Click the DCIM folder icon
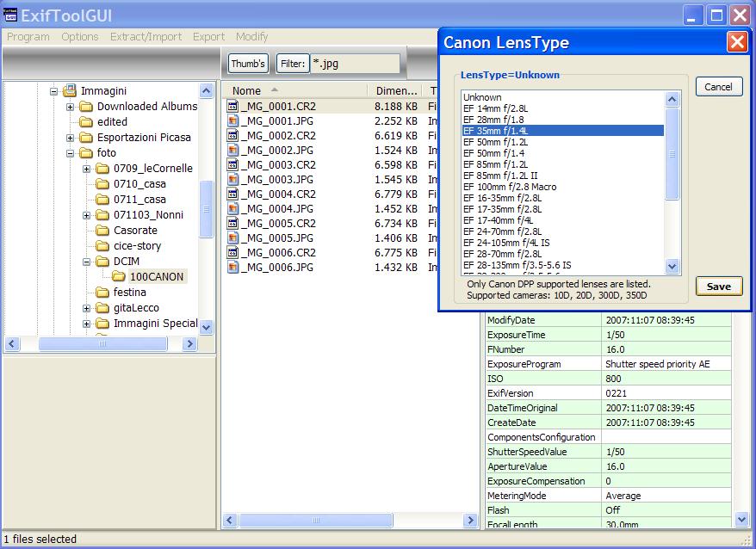The width and height of the screenshot is (756, 549). (x=102, y=262)
